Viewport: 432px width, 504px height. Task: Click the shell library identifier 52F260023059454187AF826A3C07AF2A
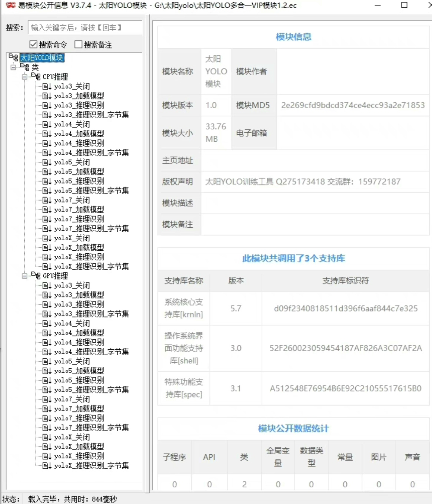click(x=346, y=348)
